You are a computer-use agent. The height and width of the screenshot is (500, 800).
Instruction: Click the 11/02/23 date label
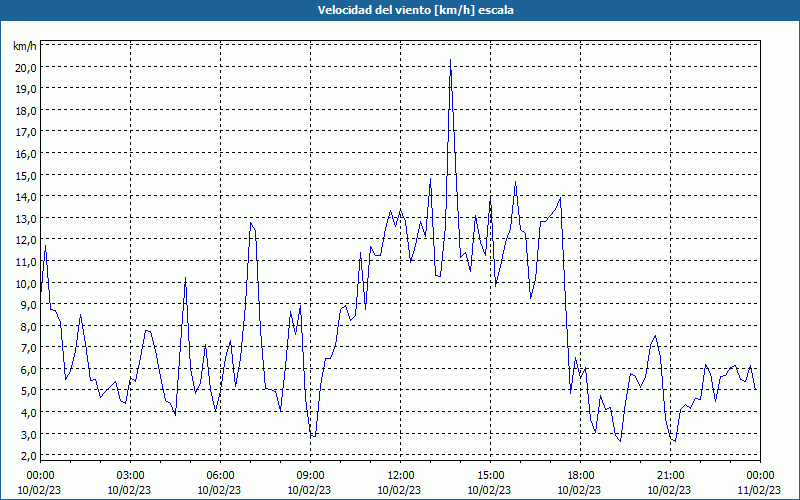click(x=759, y=490)
